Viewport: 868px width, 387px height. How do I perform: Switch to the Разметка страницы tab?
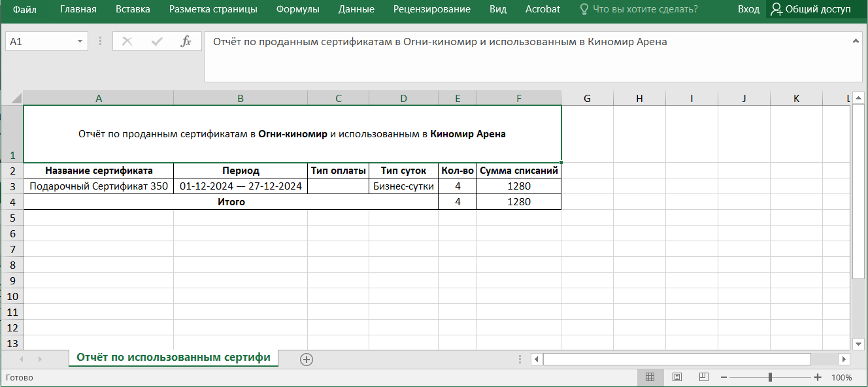point(213,9)
